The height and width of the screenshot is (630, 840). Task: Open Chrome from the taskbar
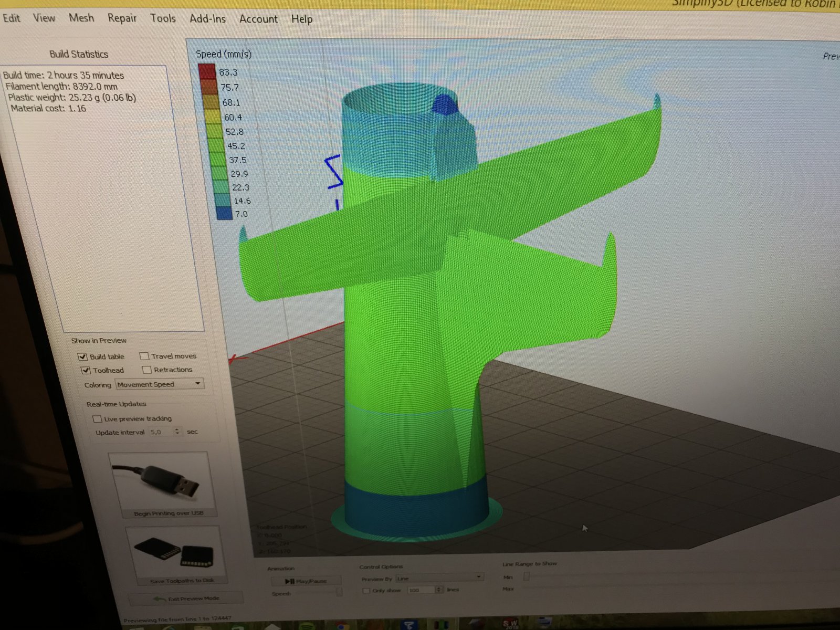point(342,626)
